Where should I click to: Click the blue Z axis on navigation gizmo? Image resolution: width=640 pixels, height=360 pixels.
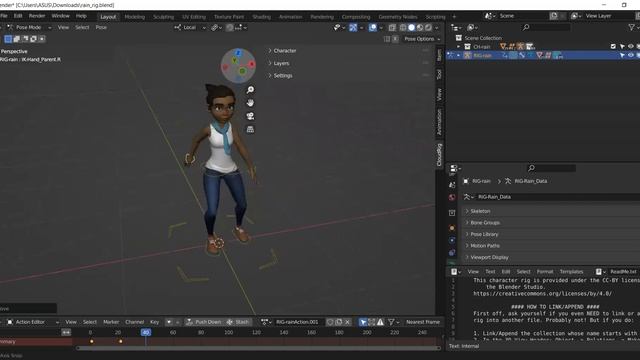click(238, 53)
